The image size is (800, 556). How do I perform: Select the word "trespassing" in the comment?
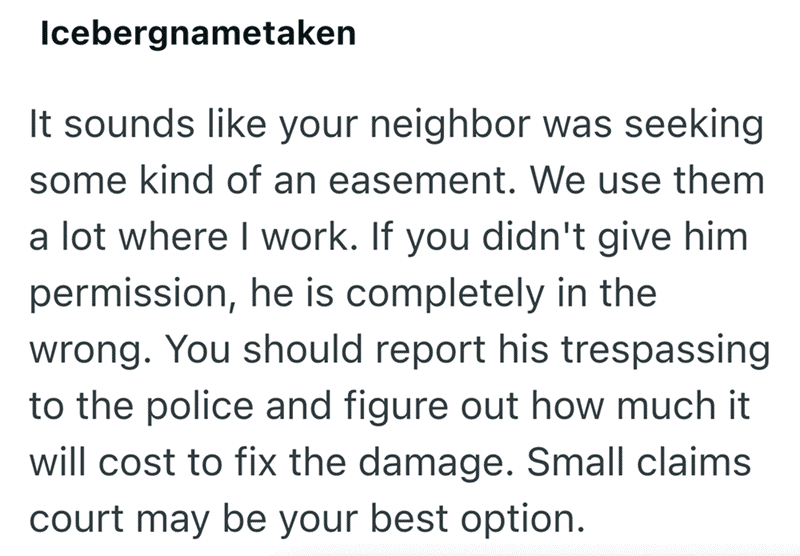coord(666,351)
